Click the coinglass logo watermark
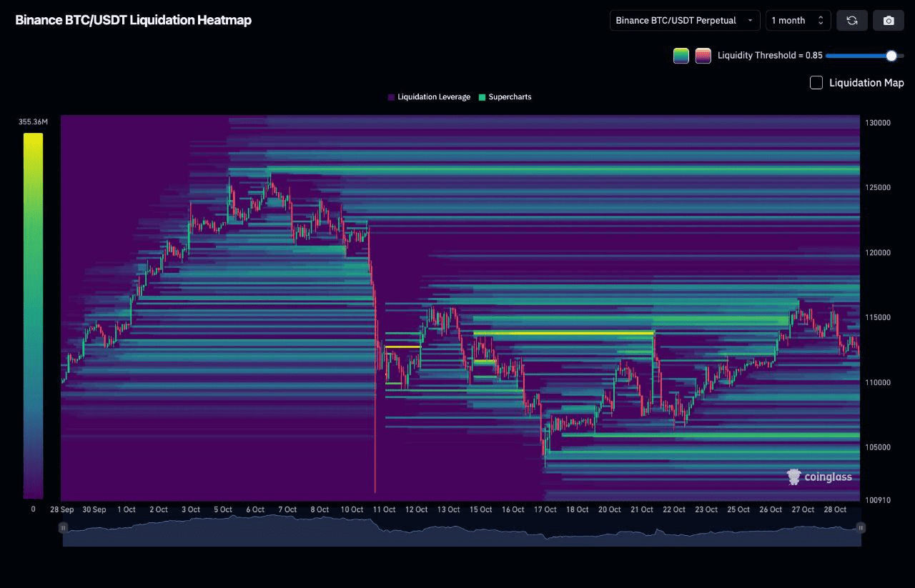 819,477
